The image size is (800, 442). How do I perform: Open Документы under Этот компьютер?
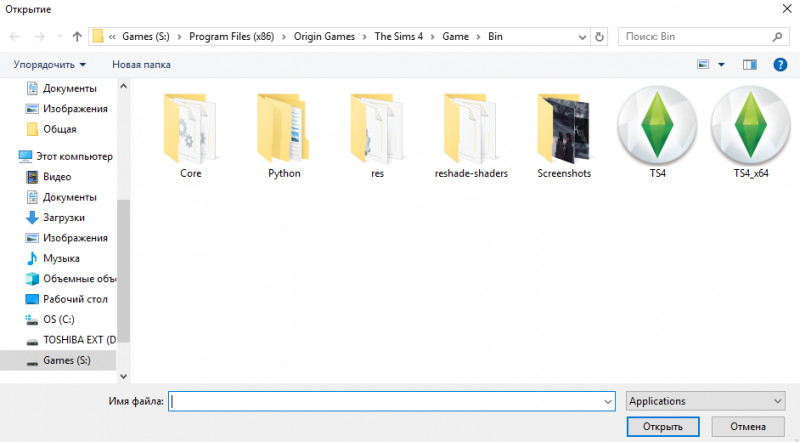tap(61, 197)
